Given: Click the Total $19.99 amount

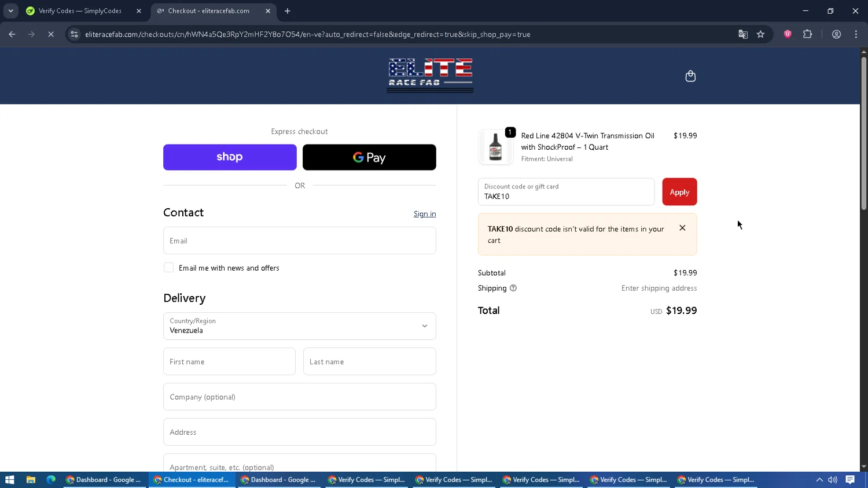Looking at the screenshot, I should (x=681, y=310).
